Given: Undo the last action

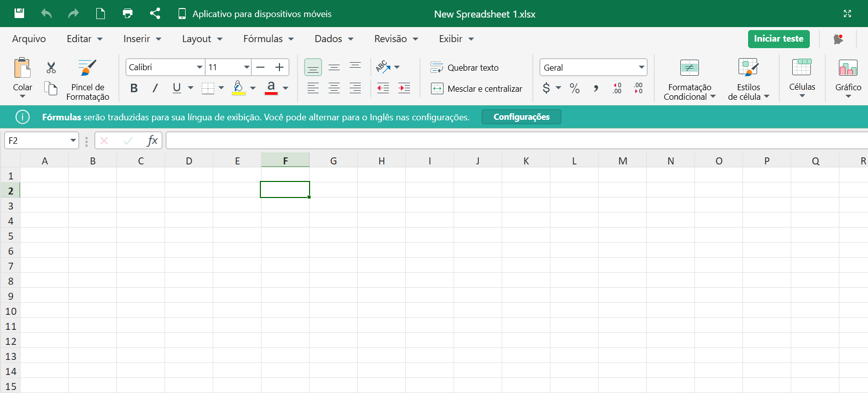Looking at the screenshot, I should click(46, 14).
